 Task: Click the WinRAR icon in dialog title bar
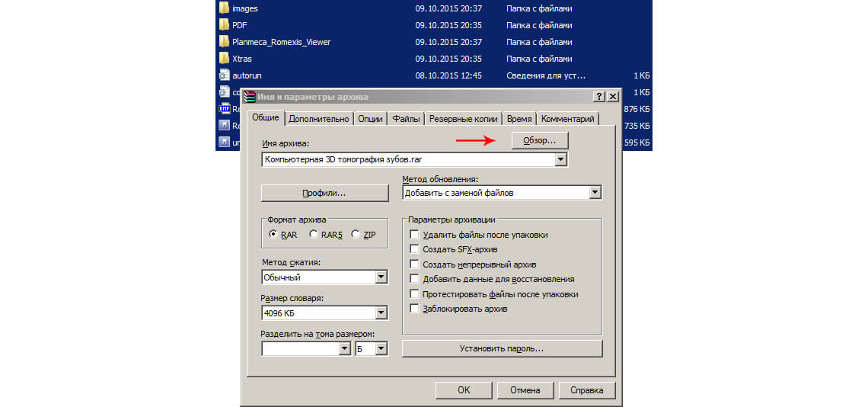coord(248,97)
